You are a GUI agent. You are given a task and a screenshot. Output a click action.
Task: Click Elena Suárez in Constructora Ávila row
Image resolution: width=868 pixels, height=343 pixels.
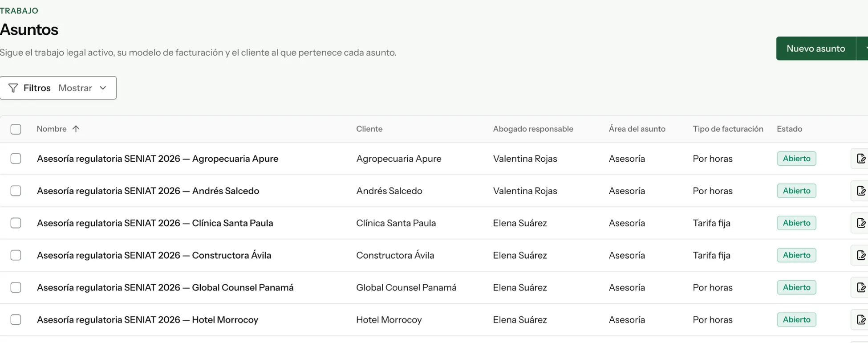coord(519,255)
